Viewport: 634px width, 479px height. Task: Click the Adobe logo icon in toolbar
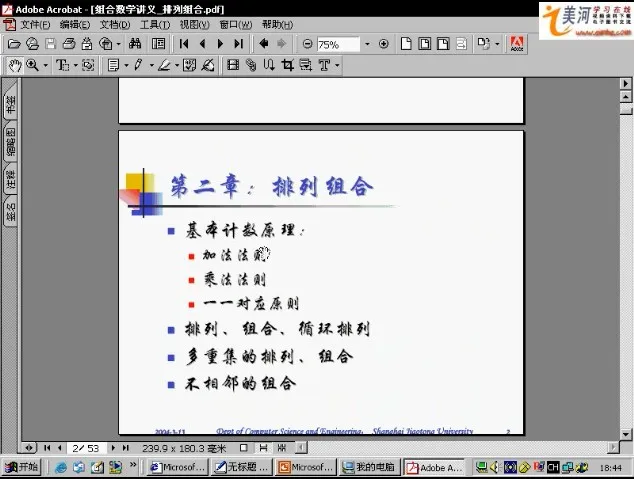point(517,44)
